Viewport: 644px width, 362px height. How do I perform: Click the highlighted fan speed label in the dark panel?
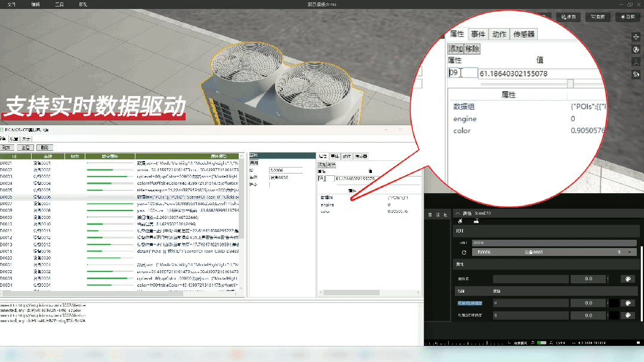[x=470, y=303]
